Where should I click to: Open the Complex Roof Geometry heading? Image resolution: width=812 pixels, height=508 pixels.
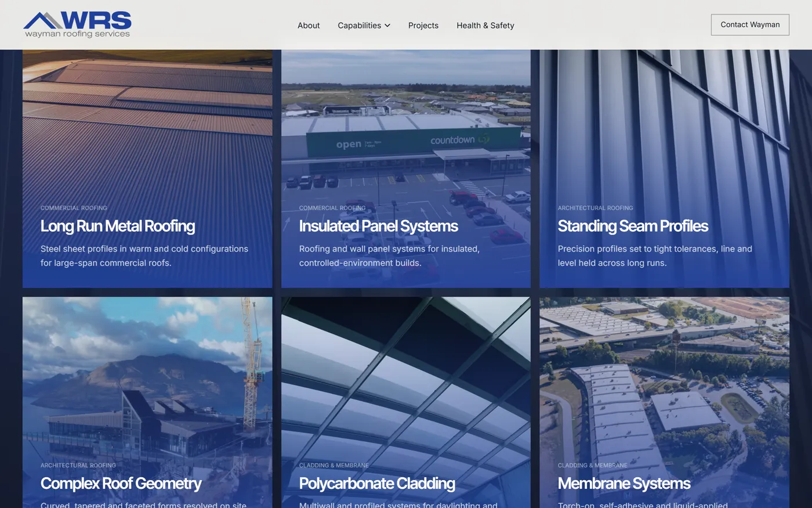click(121, 484)
